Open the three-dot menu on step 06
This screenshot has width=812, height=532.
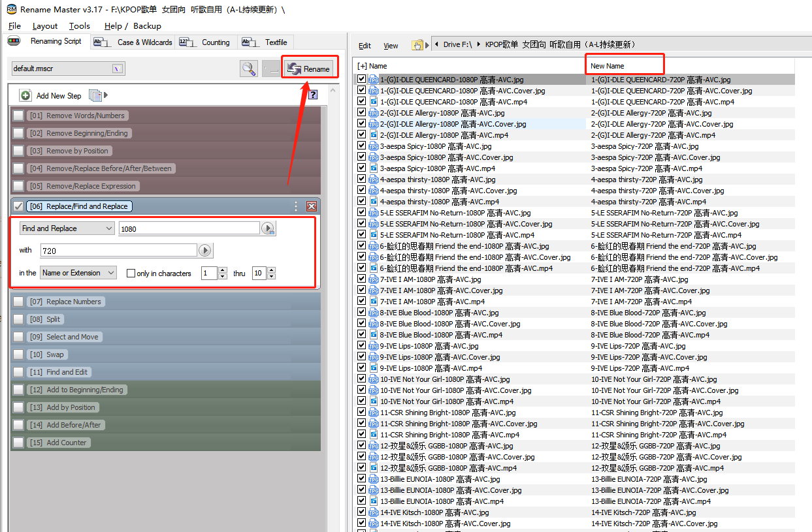(296, 206)
